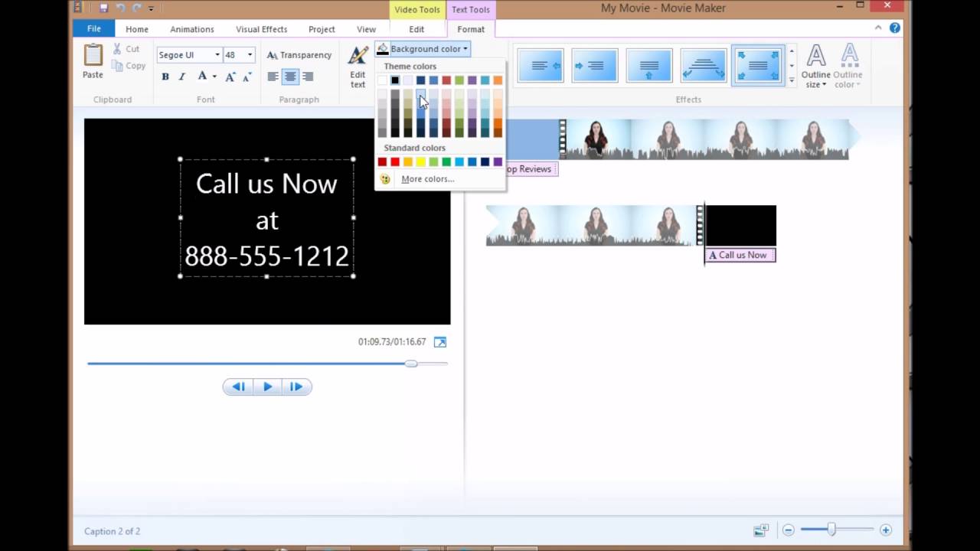Screen dimensions: 980x551
Task: Save the project with the title bar icon
Action: [103, 8]
